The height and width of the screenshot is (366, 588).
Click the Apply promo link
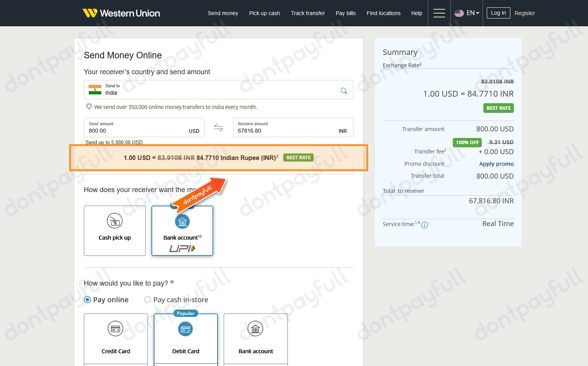(496, 164)
